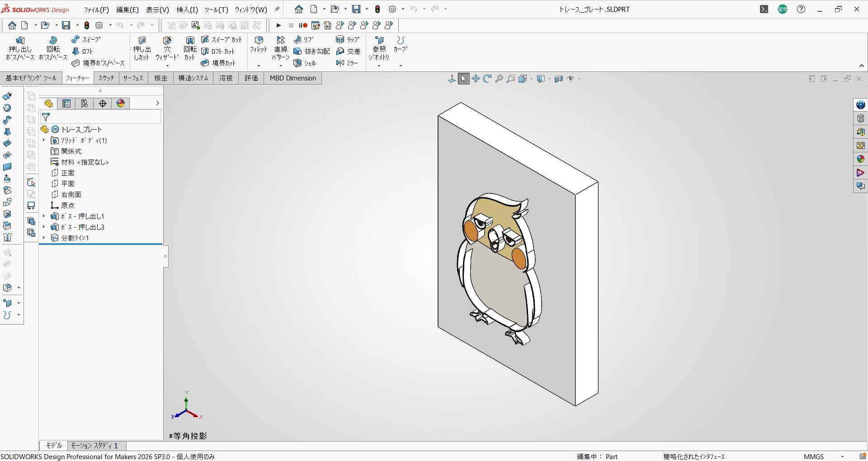Open the ファイル(F) menu
The image size is (868, 461).
point(96,9)
